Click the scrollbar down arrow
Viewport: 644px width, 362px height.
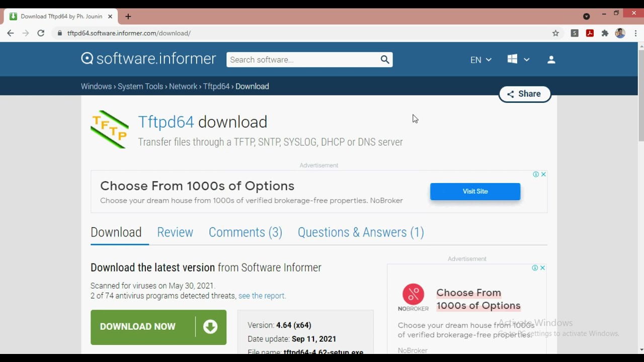coord(641,349)
